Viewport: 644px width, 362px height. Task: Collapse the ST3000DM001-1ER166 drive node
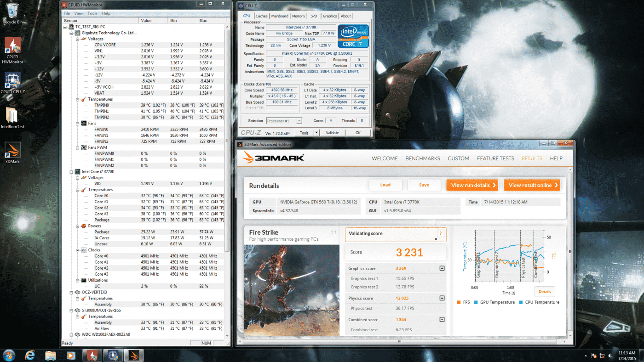coord(72,310)
